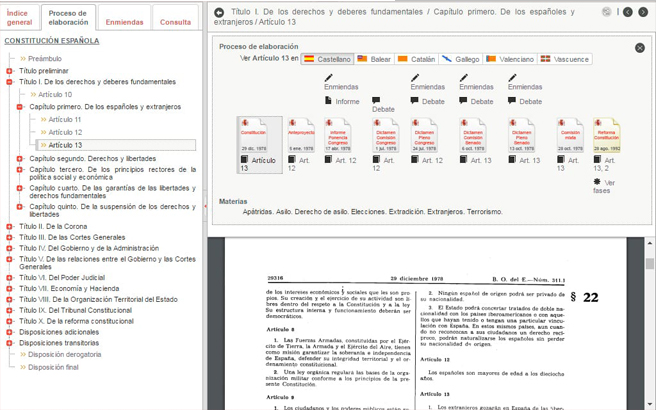This screenshot has width=656, height=410.
Task: Open the Consulta tab
Action: [175, 21]
